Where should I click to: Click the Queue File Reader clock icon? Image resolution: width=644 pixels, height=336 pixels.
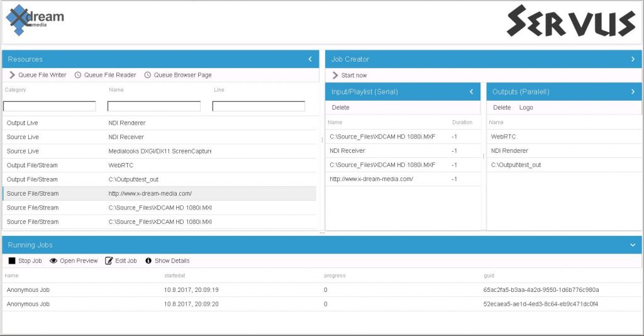pyautogui.click(x=78, y=75)
